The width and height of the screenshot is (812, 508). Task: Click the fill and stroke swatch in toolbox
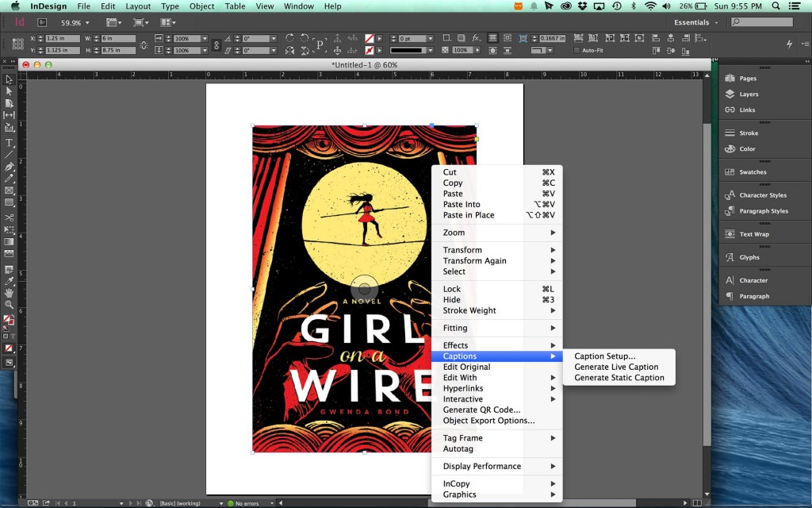click(8, 320)
